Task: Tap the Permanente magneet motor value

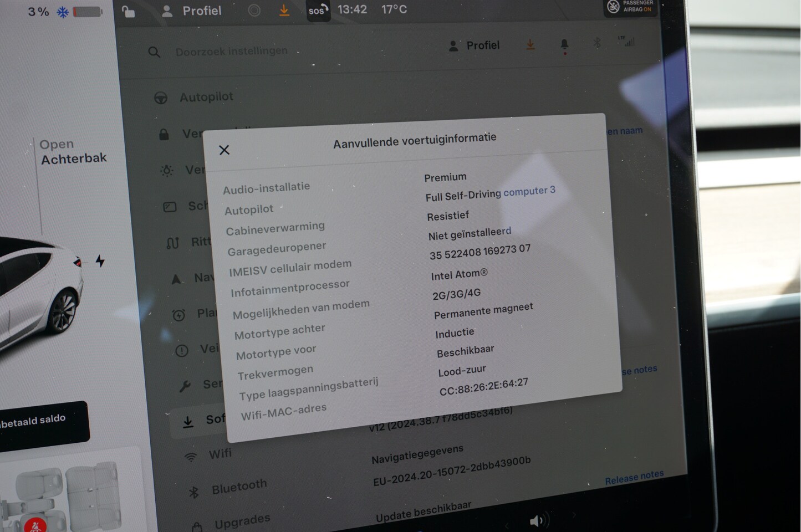Action: point(483,311)
